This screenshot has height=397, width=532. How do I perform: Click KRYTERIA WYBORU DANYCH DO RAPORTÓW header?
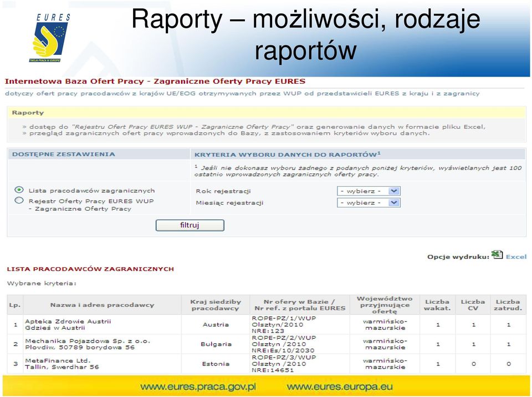[x=358, y=154]
